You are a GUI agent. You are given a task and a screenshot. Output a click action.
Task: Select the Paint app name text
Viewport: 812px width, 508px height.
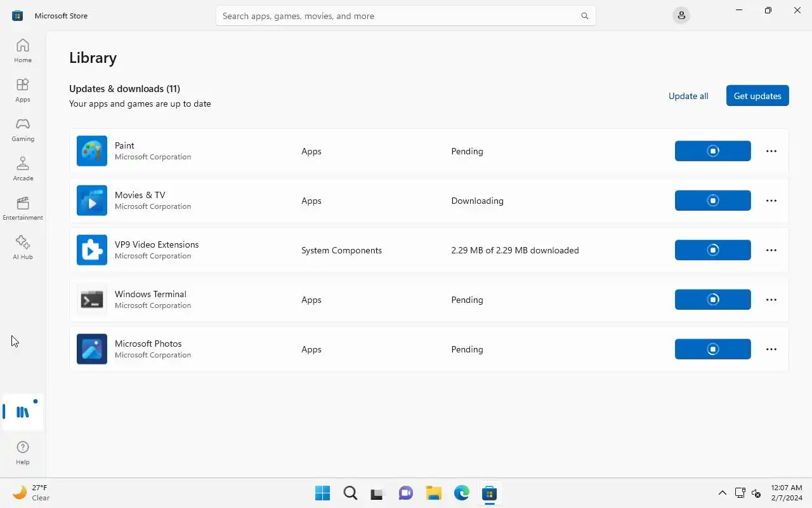(x=124, y=145)
